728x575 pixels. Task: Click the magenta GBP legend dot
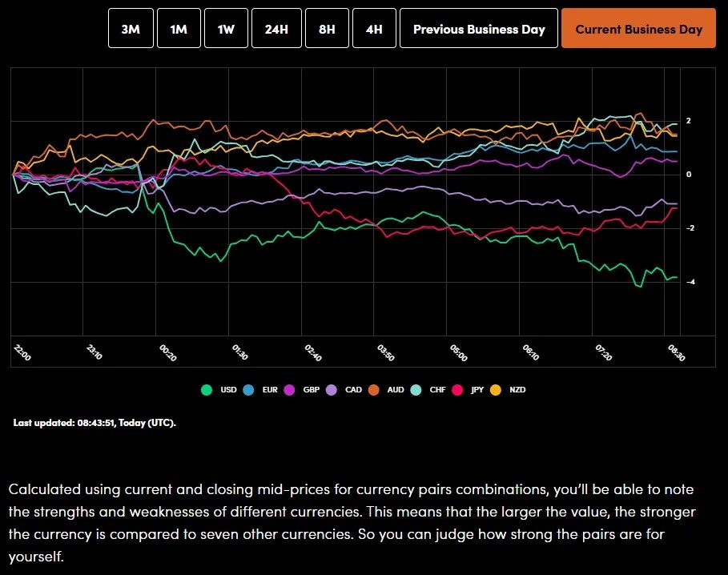pyautogui.click(x=290, y=390)
